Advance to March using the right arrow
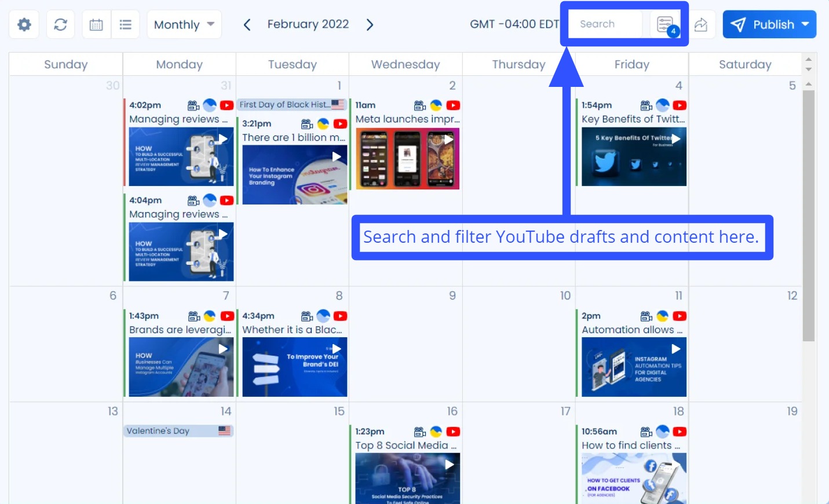Screen dimensions: 829x504 coord(370,24)
